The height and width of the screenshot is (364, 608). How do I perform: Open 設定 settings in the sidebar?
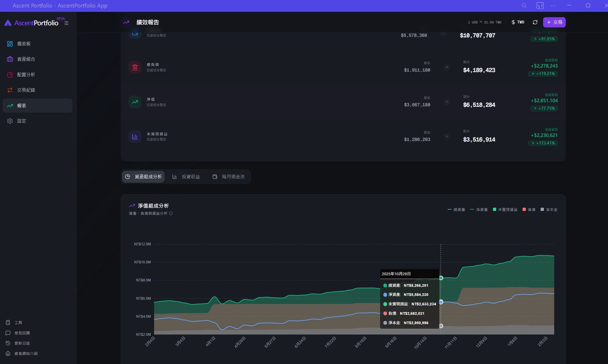(37, 121)
